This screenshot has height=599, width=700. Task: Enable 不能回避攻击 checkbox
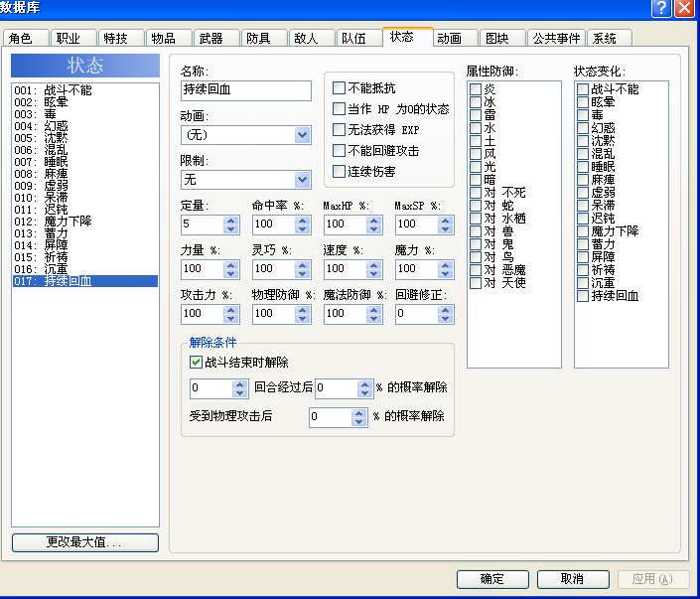click(339, 151)
